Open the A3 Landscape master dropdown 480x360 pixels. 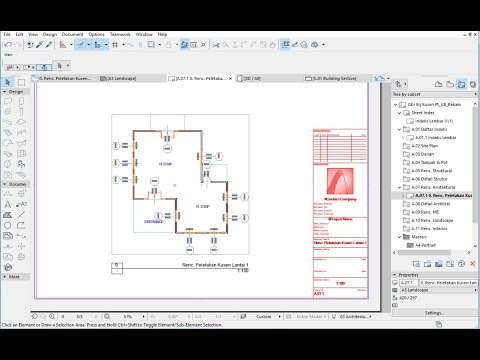[x=439, y=290]
